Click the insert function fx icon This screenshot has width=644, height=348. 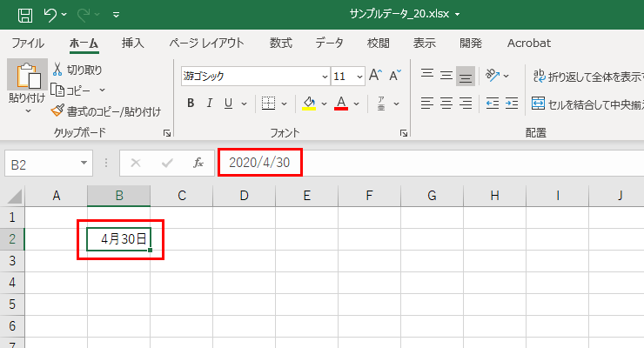pyautogui.click(x=198, y=163)
